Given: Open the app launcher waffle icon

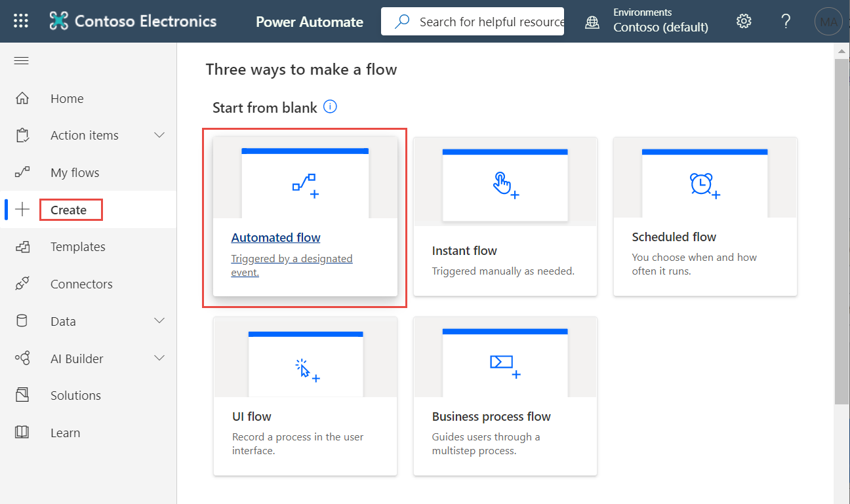Looking at the screenshot, I should click(21, 21).
